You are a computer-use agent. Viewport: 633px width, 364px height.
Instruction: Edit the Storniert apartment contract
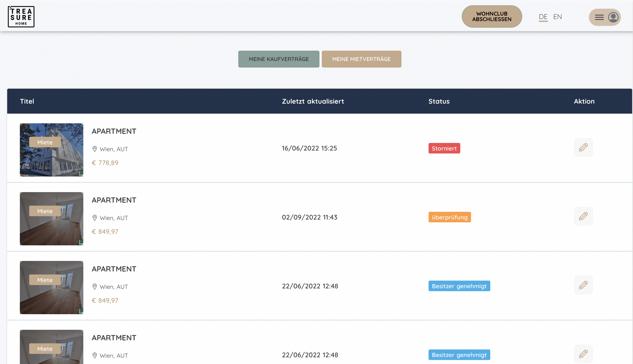pos(583,147)
